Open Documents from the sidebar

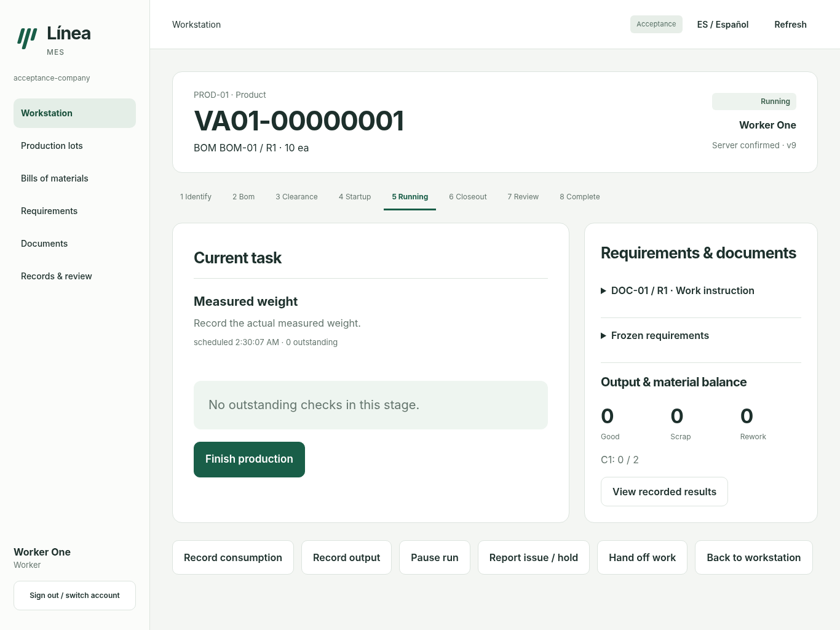pyautogui.click(x=74, y=244)
